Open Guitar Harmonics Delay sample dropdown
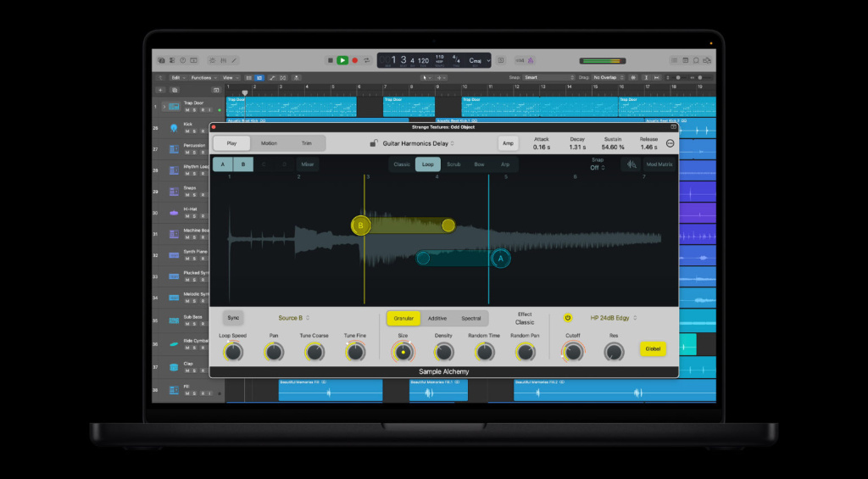 click(x=419, y=143)
